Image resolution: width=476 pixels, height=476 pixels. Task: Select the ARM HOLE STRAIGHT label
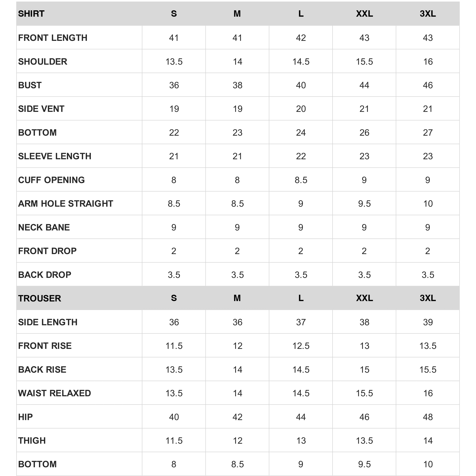[65, 203]
